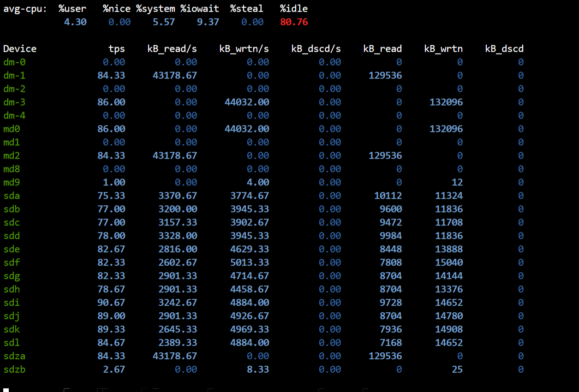Click the md1 device name

(12, 143)
